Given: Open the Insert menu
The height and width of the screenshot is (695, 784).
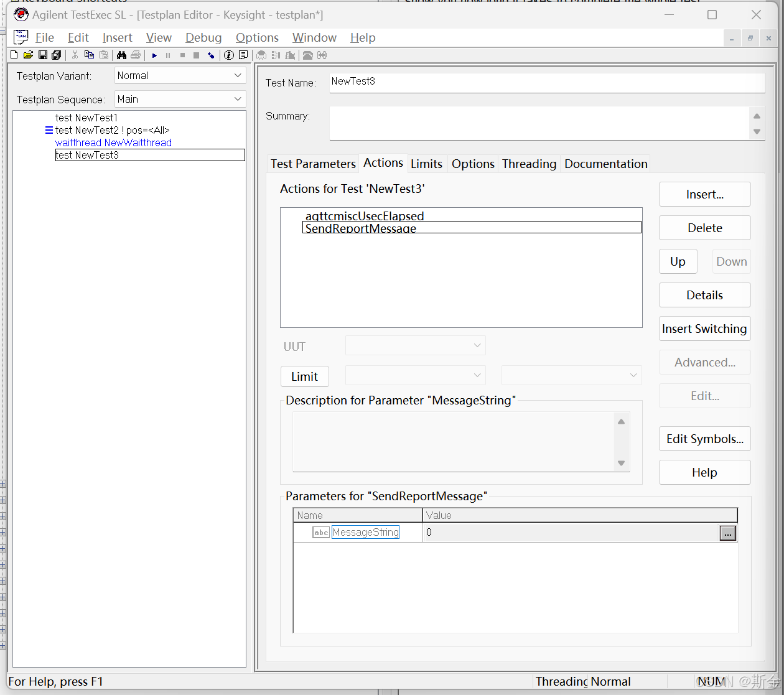Looking at the screenshot, I should click(x=118, y=37).
